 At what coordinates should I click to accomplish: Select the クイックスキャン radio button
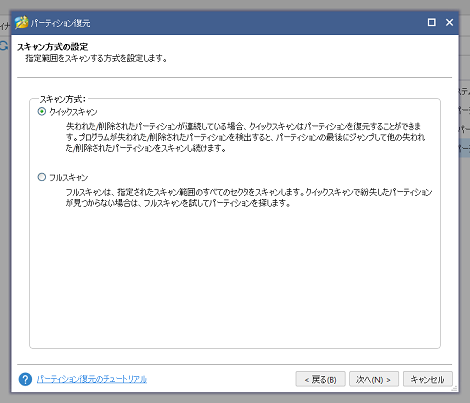42,111
